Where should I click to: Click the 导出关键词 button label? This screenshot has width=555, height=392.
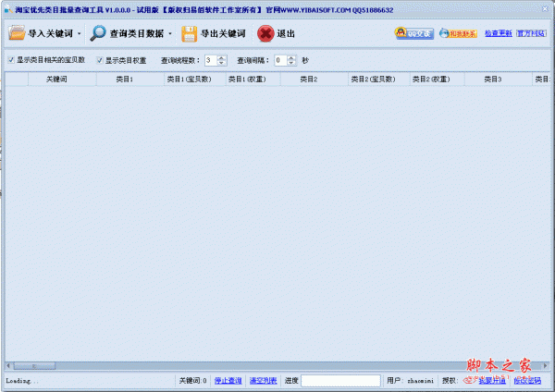pyautogui.click(x=223, y=33)
